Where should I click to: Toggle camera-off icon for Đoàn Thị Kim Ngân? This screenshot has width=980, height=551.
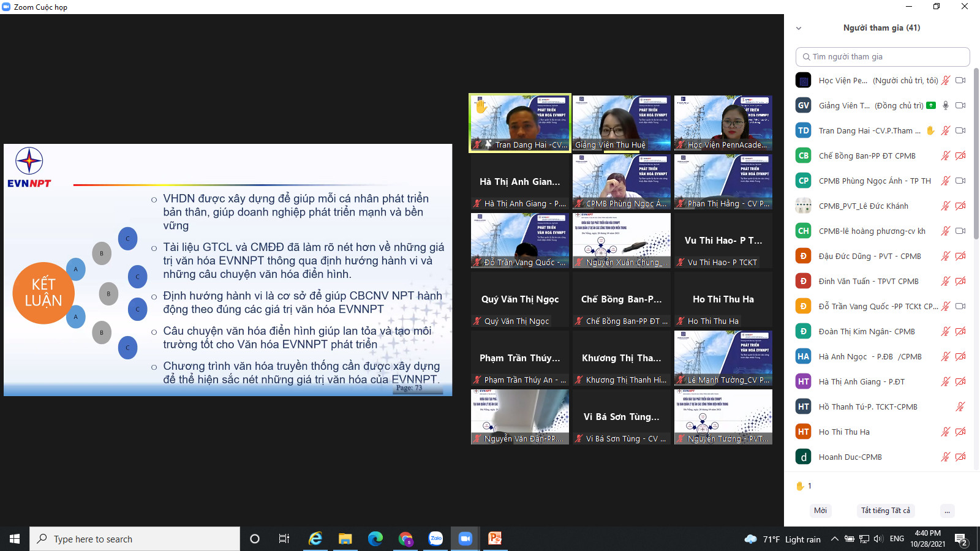960,331
